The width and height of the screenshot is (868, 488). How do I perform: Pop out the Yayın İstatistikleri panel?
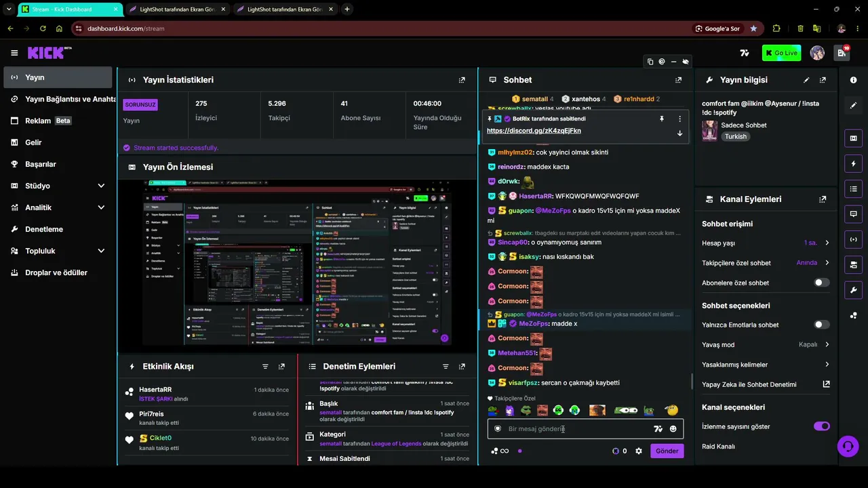click(462, 80)
